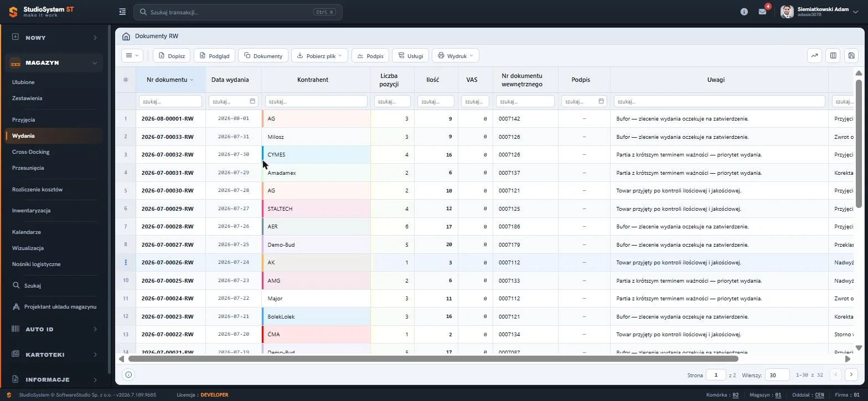The height and width of the screenshot is (401, 868).
Task: Open Kalendarze in the sidebar
Action: point(27,232)
